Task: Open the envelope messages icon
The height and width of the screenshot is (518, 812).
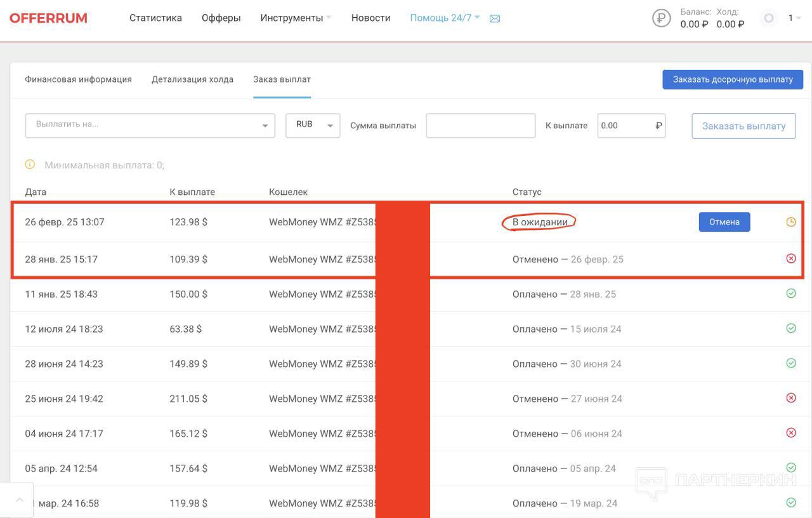Action: tap(495, 19)
